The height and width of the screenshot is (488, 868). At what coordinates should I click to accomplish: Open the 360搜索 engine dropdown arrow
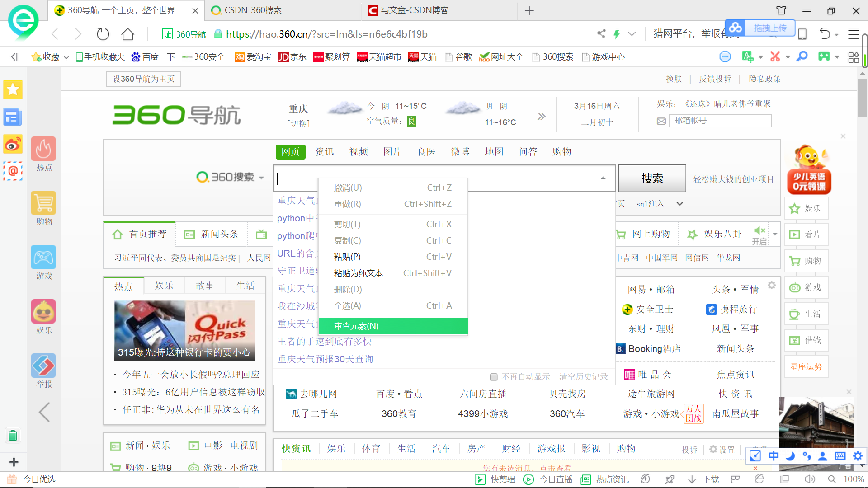(x=261, y=178)
